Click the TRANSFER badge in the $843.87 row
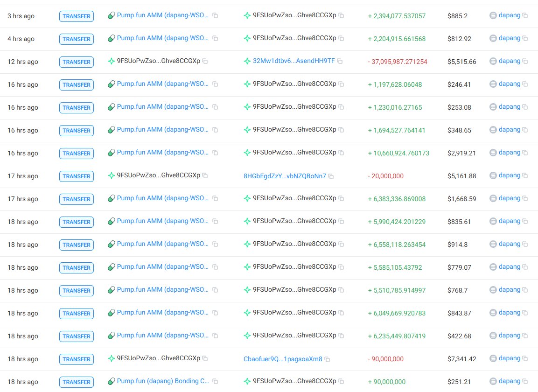 77,314
